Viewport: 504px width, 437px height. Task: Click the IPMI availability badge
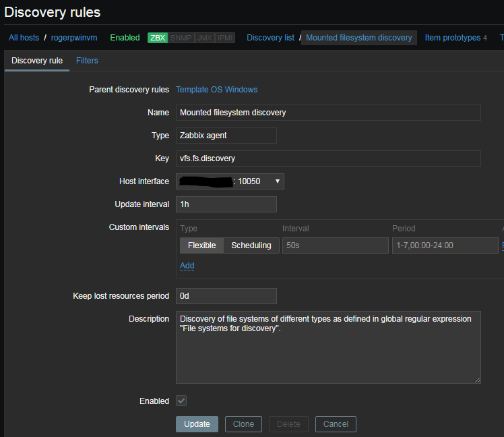tap(225, 38)
